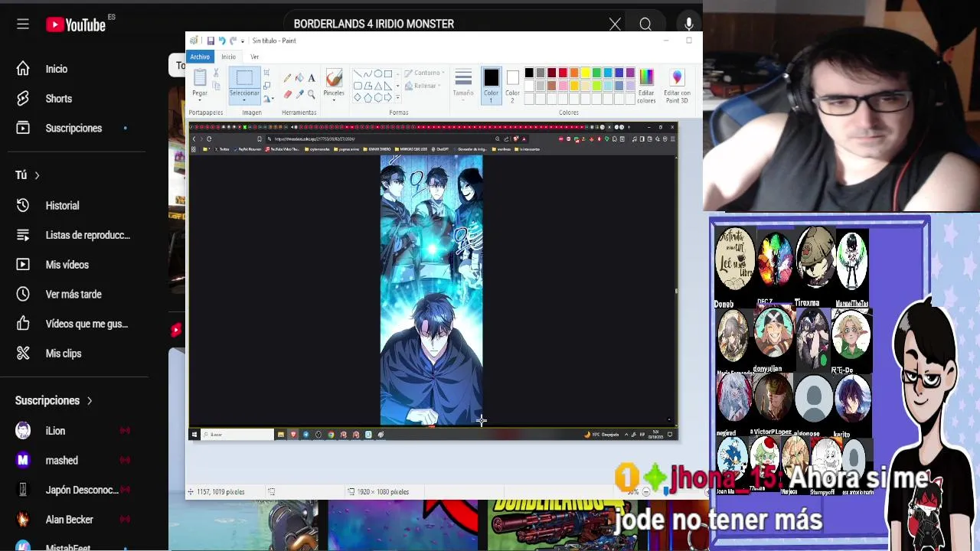The width and height of the screenshot is (980, 551).
Task: Open the Rotate or flip dropdown
Action: tap(269, 99)
